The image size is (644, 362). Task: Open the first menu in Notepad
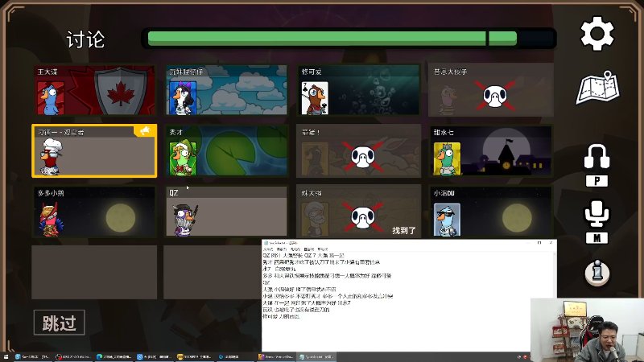click(268, 249)
